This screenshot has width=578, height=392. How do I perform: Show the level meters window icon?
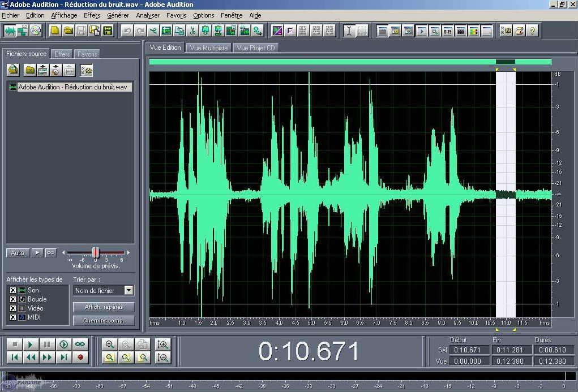[x=474, y=31]
